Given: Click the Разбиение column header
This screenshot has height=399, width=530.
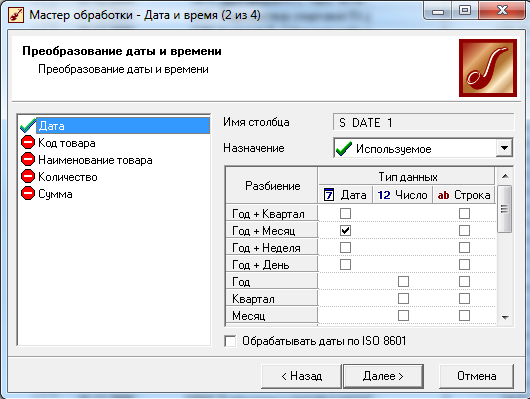Looking at the screenshot, I should (x=272, y=186).
